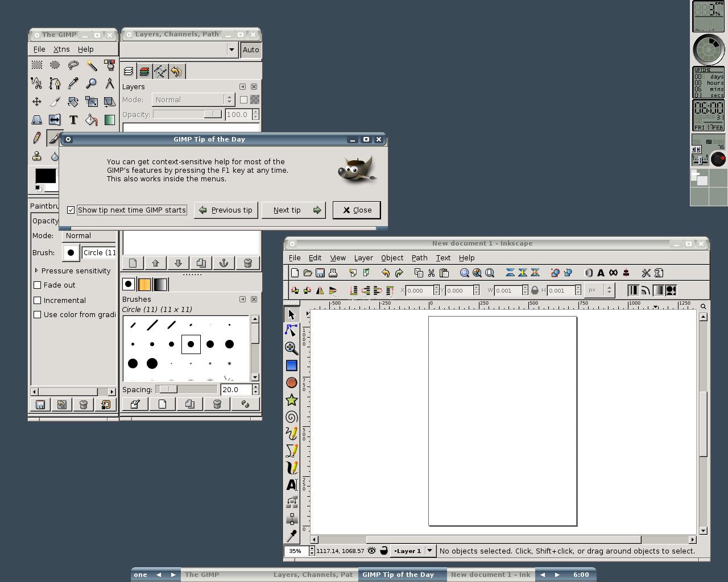The width and height of the screenshot is (728, 582).
Task: Open the Object menu in Inkscape
Action: point(392,257)
